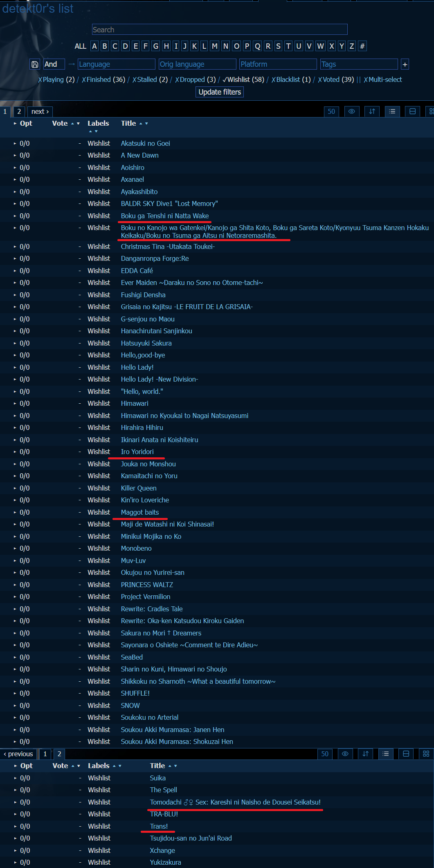The height and width of the screenshot is (868, 434).
Task: Filter titles by letter S
Action: click(278, 46)
